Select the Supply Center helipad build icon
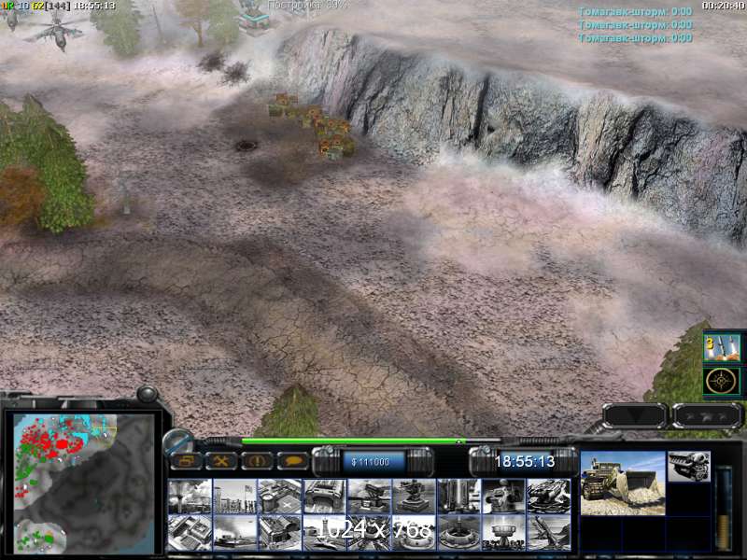 279,497
